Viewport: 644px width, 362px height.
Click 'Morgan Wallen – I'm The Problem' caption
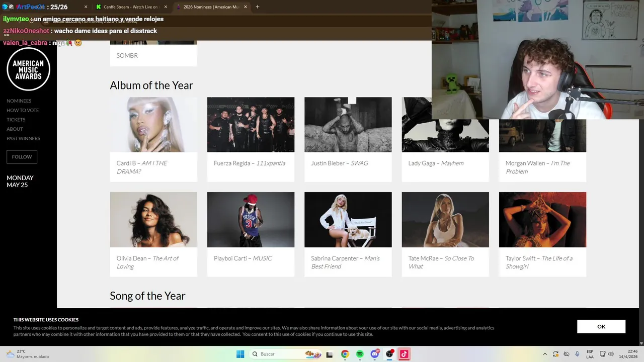pyautogui.click(x=538, y=167)
